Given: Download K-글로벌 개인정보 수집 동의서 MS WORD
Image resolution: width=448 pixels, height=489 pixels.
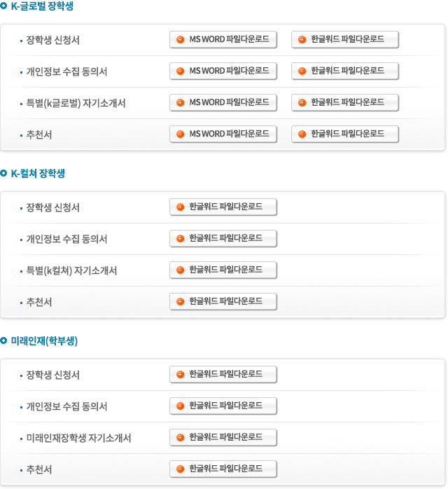Looking at the screenshot, I should 223,71.
